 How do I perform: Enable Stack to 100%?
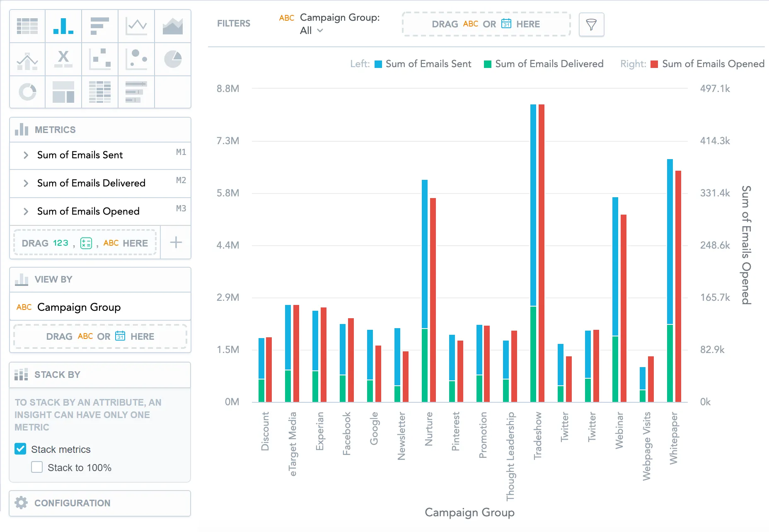click(x=36, y=467)
